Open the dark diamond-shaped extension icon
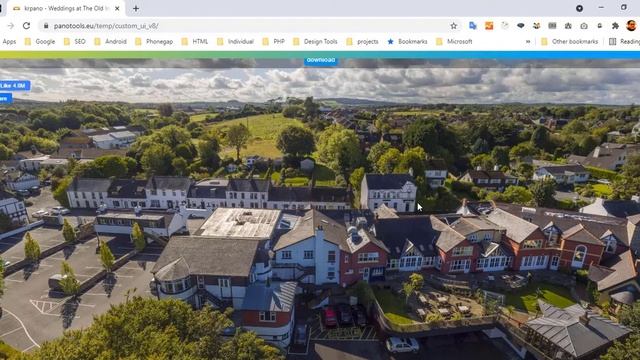640x360 pixels. coord(520,26)
